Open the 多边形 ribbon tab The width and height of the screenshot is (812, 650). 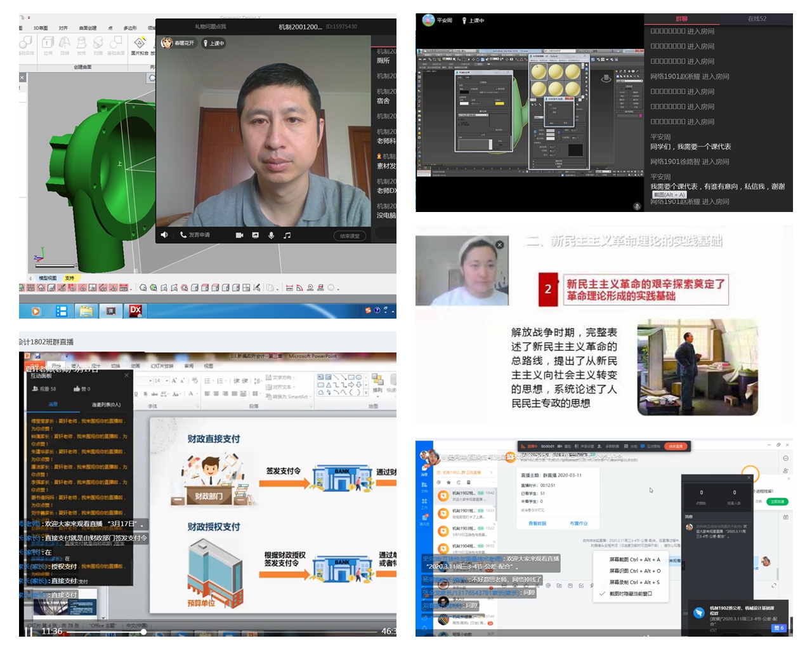tap(130, 28)
